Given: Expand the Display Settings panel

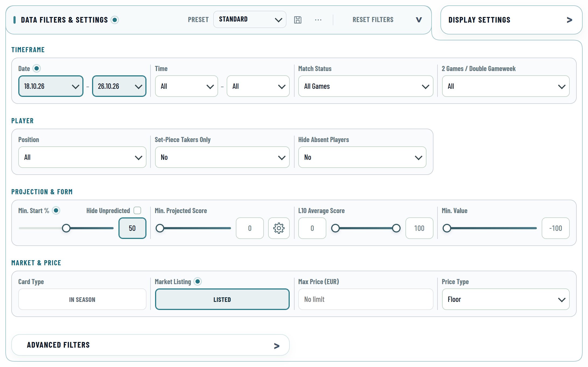Looking at the screenshot, I should click(511, 20).
